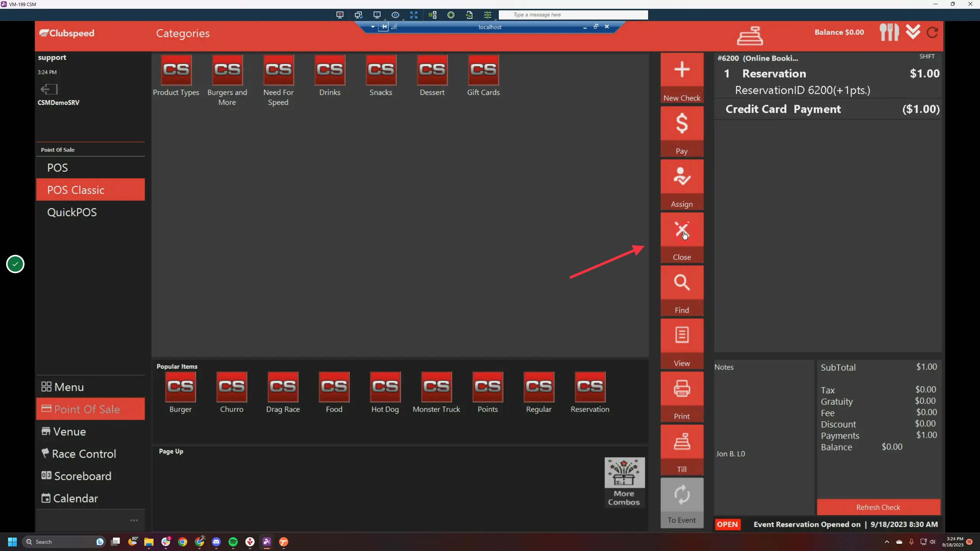Select POS in Point Of Sale menu
The width and height of the screenshot is (980, 551).
[x=90, y=168]
